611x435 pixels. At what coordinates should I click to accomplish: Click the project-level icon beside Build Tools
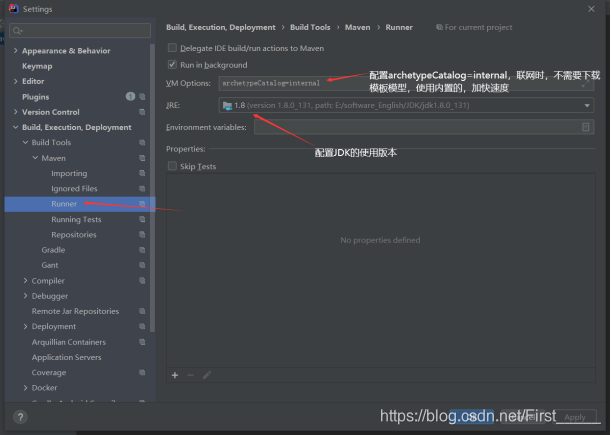142,143
